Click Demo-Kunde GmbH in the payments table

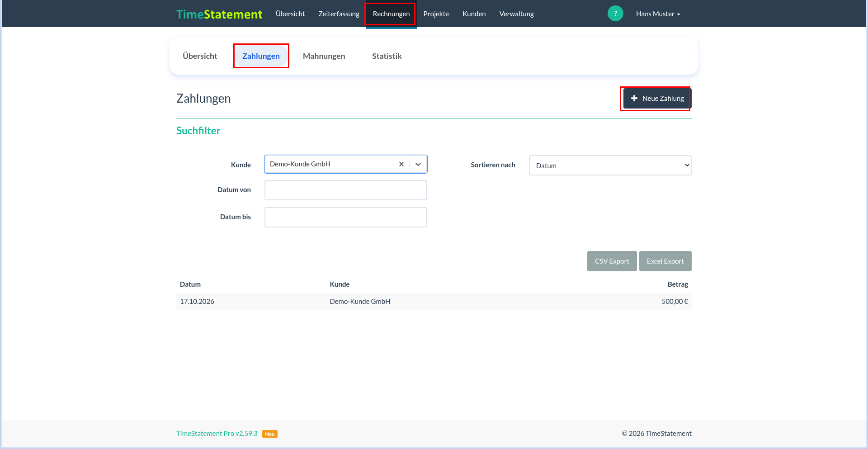coord(360,302)
